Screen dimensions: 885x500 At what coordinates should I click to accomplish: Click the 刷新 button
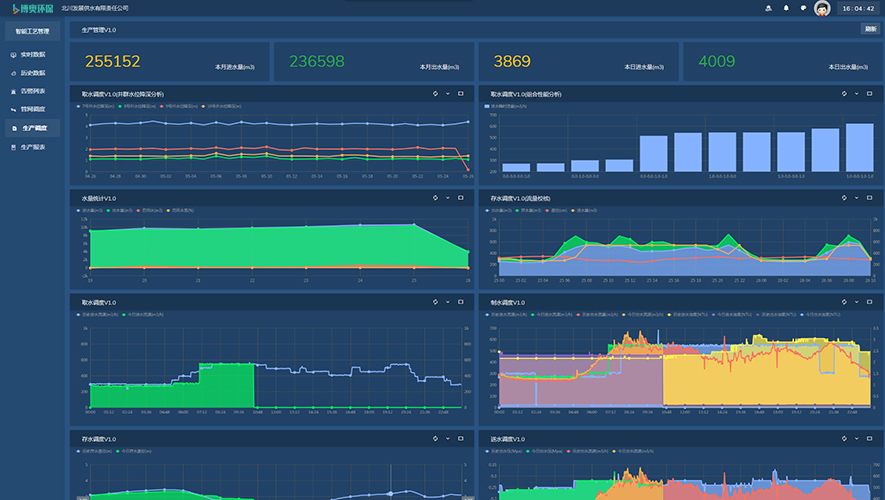click(x=870, y=29)
